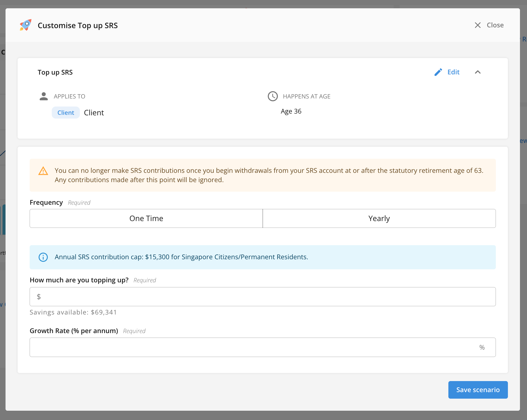Screen dimensions: 527x420
Task: Collapse the Top up SRS section chevron
Action: click(478, 72)
